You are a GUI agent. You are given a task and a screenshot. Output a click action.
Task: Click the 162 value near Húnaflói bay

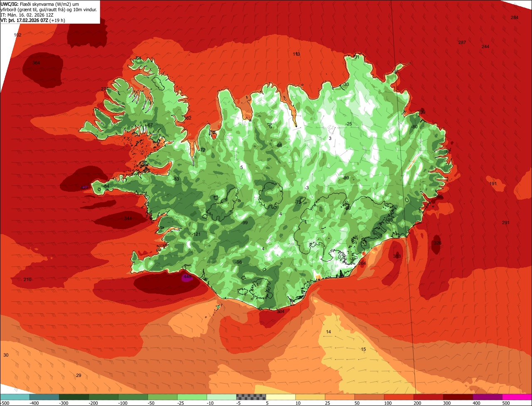pyautogui.click(x=188, y=118)
